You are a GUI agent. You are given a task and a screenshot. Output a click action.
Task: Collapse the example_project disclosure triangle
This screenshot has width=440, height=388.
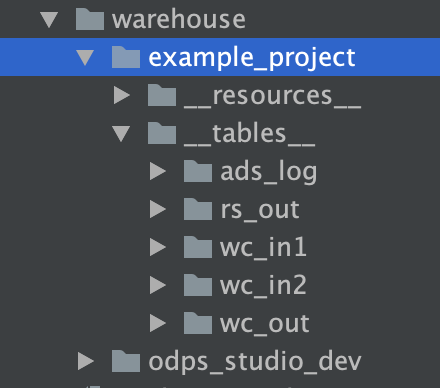85,57
